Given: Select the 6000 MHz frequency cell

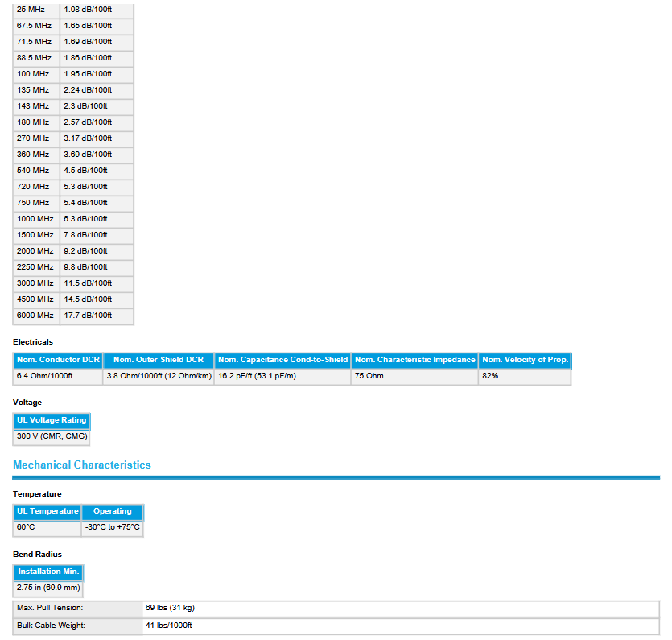Looking at the screenshot, I should click(36, 315).
